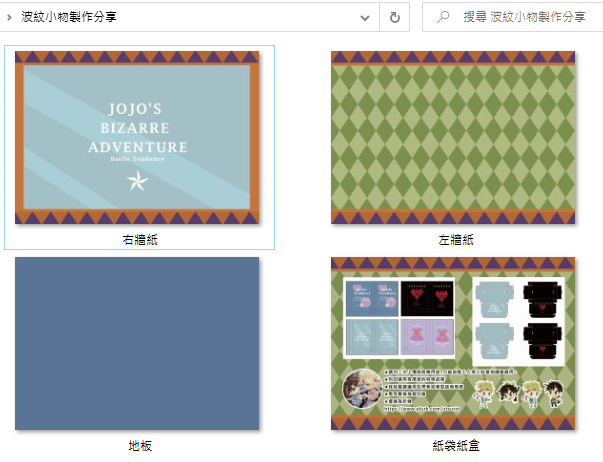Image resolution: width=603 pixels, height=462 pixels.
Task: Open the address bar history dropdown
Action: click(x=365, y=18)
